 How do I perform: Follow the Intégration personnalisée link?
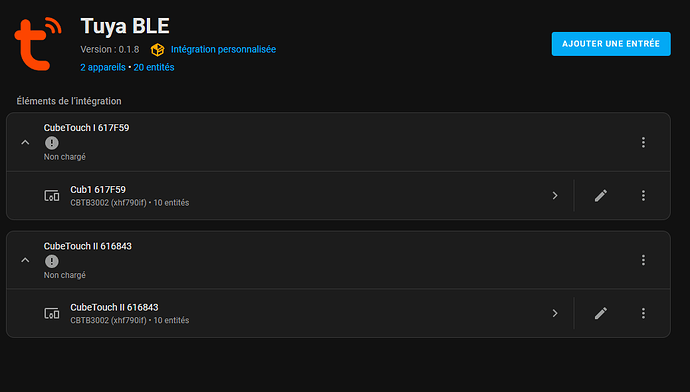point(223,49)
